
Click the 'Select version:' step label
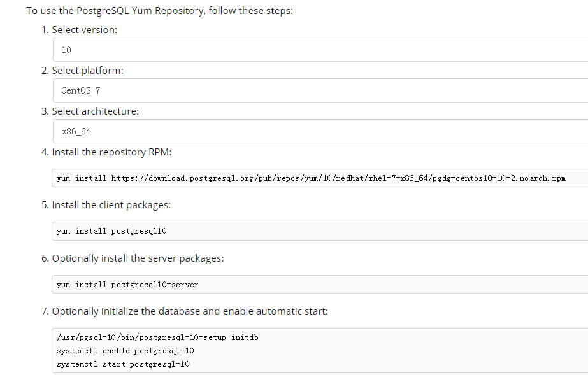(x=84, y=30)
